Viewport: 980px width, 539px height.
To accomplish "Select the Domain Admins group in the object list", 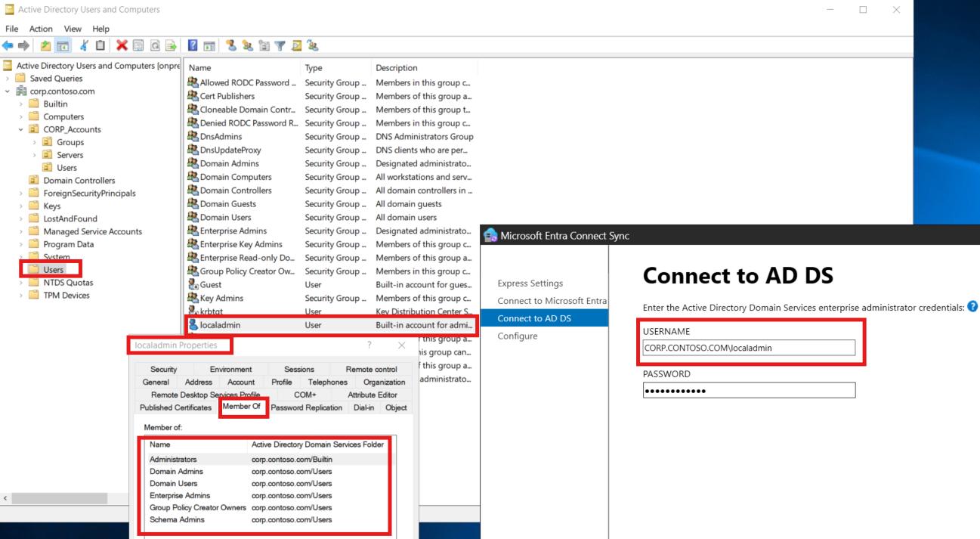I will [229, 163].
